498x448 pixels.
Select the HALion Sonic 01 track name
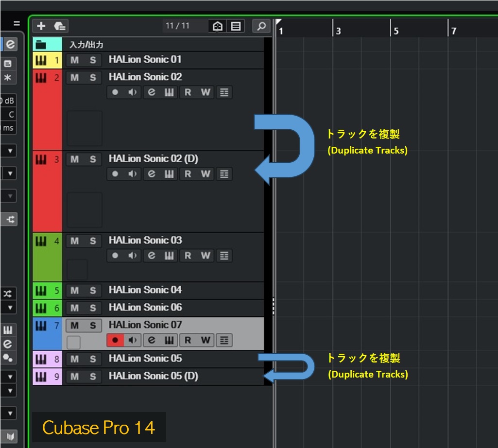(x=145, y=59)
